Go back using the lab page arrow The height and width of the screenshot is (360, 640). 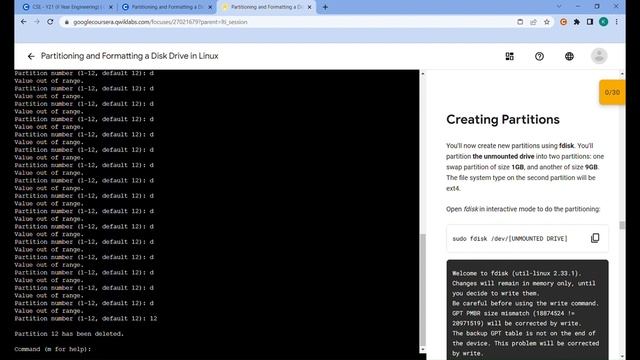31,56
